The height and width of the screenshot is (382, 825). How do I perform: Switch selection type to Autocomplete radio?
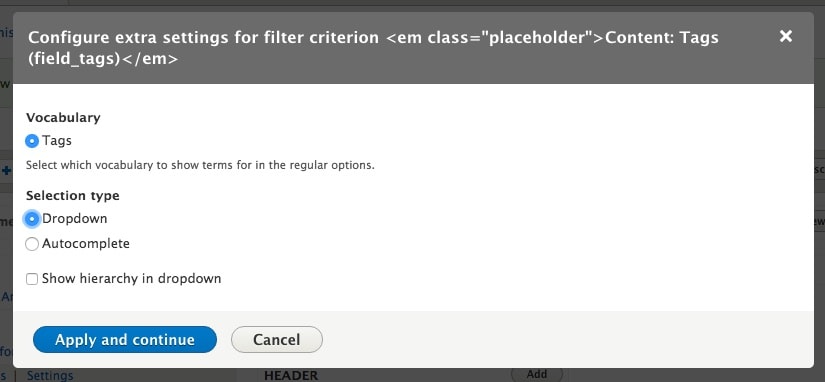coord(32,244)
